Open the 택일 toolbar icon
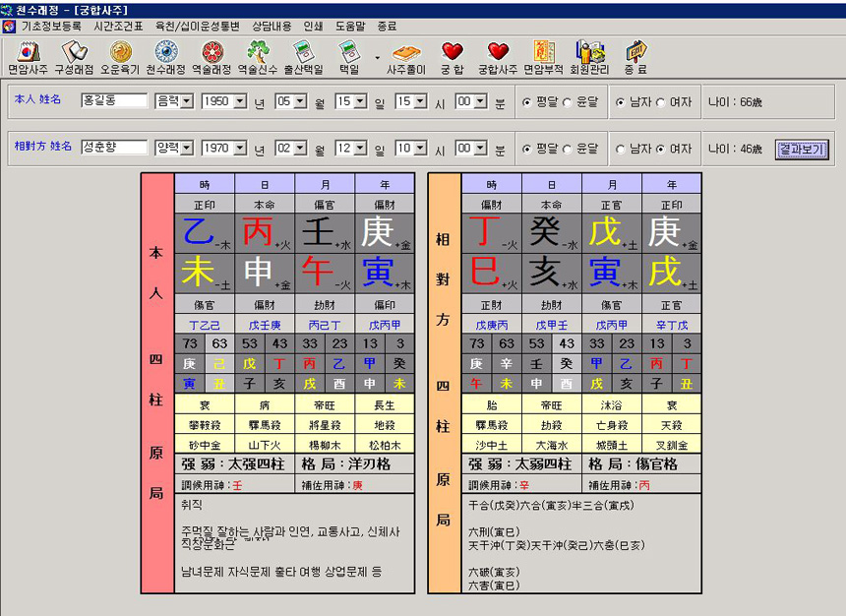Viewport: 846px width, 616px height. pos(349,57)
